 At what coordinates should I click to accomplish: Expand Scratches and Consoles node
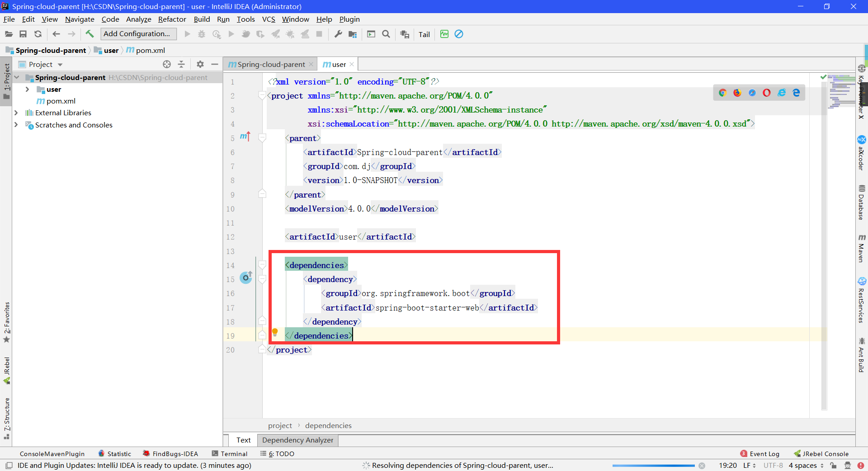[x=16, y=125]
